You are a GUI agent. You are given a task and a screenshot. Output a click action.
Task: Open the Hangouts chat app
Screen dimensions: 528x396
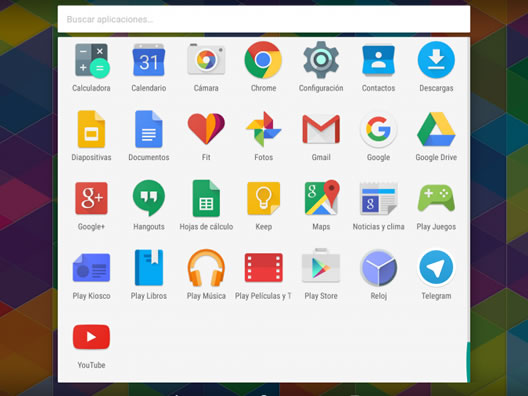coord(149,198)
